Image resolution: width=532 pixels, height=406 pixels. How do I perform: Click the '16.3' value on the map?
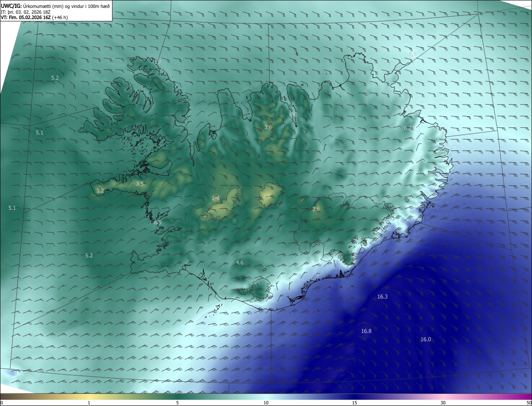[x=382, y=296]
